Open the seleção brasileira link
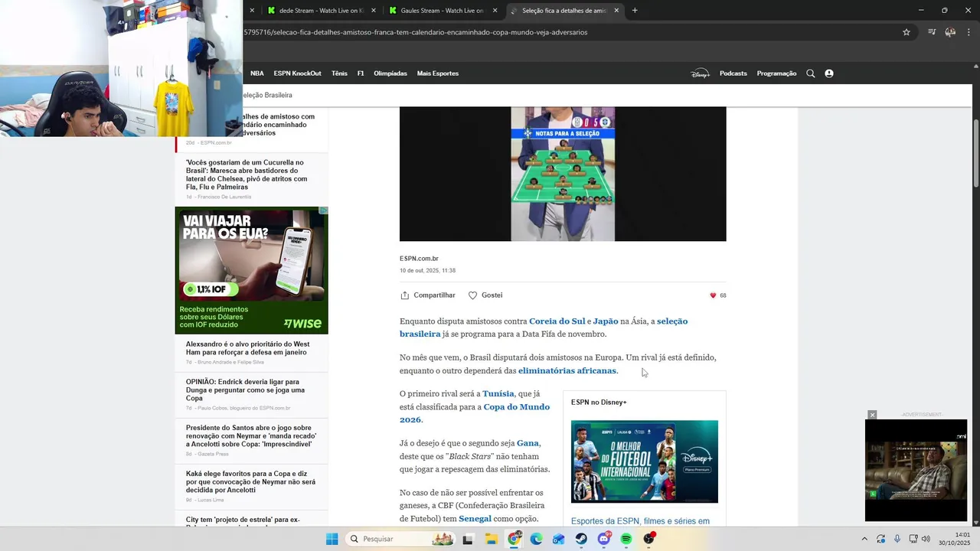 coord(544,328)
